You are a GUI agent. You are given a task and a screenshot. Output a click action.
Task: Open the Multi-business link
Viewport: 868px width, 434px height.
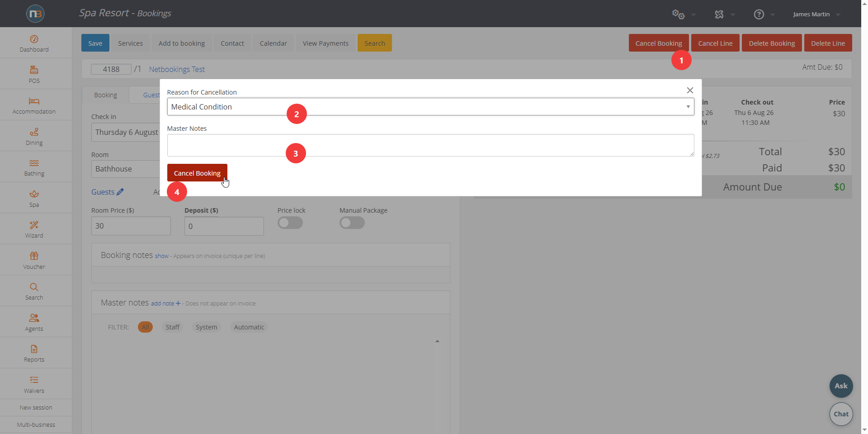click(x=36, y=425)
